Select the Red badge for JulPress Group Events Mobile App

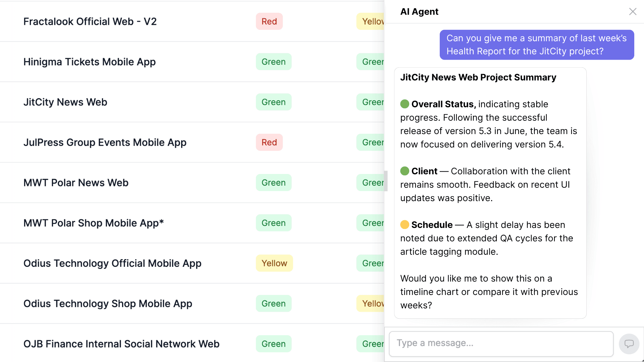coord(269,142)
